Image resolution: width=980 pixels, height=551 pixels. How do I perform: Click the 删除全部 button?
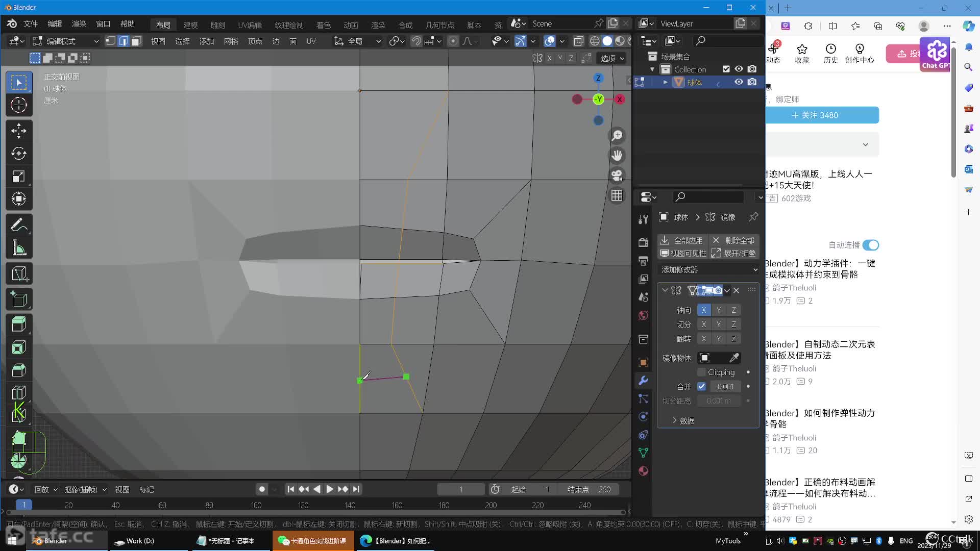(733, 240)
